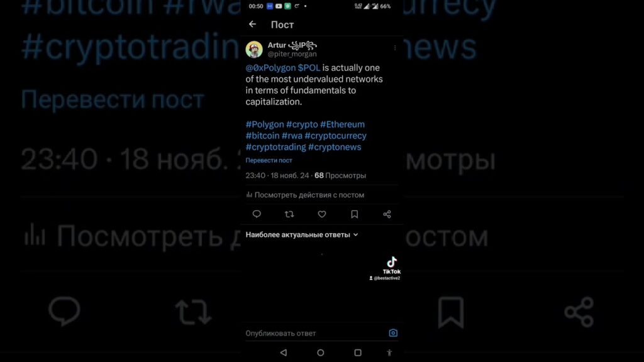This screenshot has height=362, width=644.
Task: Open Artur's profile avatar
Action: point(254,50)
